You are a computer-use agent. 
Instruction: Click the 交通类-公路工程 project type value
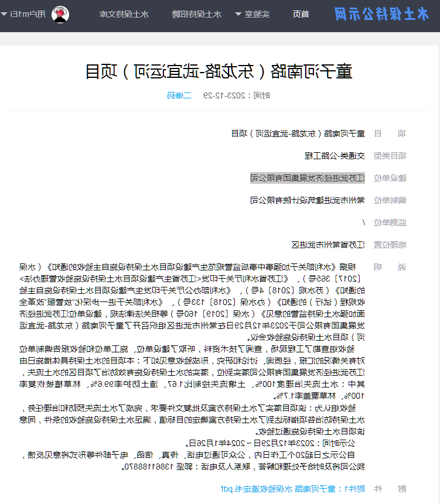coord(335,156)
